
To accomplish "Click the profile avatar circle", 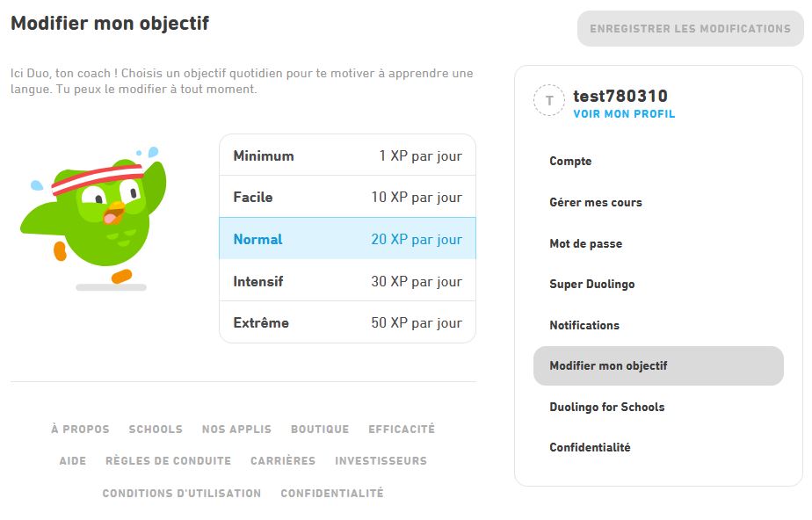I will click(x=549, y=101).
